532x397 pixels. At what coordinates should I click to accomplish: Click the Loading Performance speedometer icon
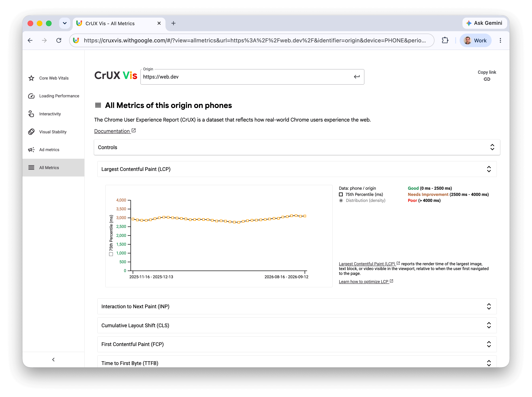[31, 96]
